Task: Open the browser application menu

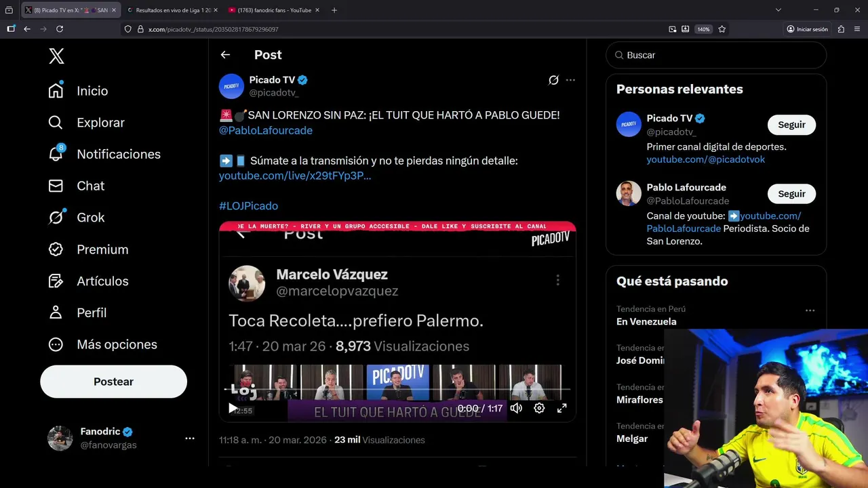Action: point(858,29)
